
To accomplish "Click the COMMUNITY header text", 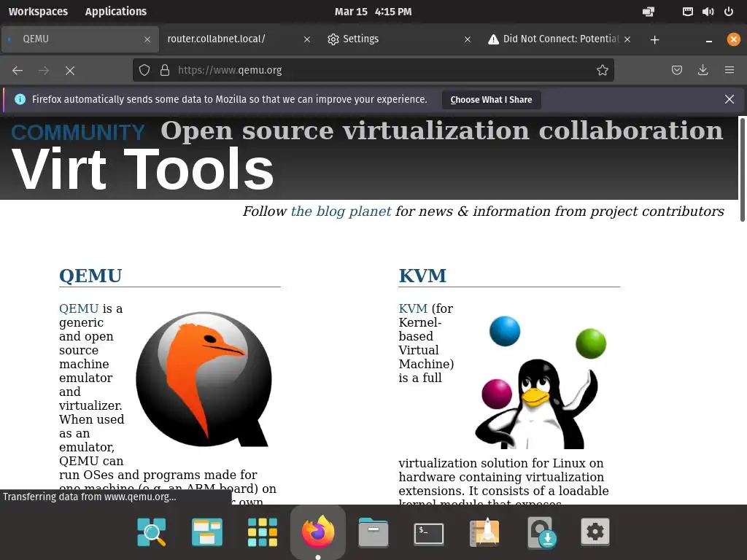I will click(78, 132).
